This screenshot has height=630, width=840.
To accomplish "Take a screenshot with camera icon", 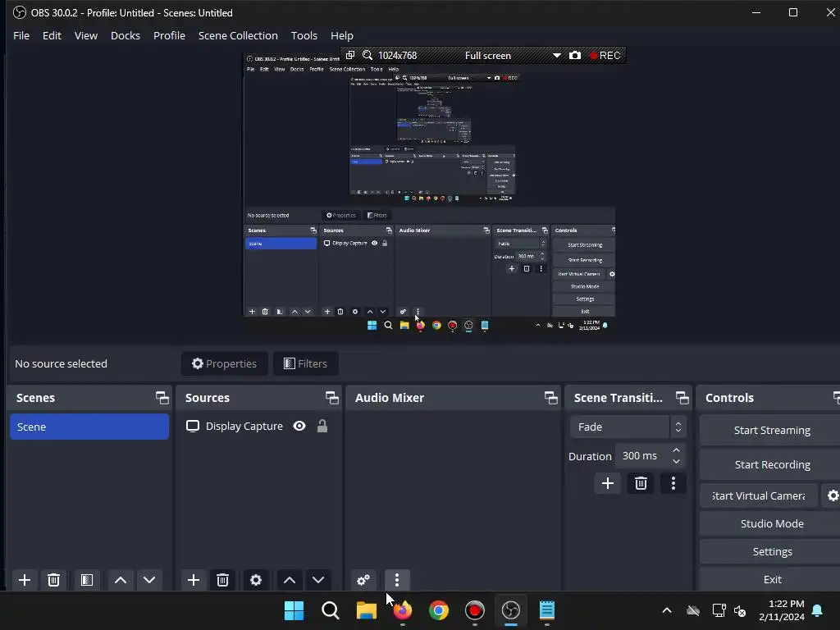I will [575, 55].
